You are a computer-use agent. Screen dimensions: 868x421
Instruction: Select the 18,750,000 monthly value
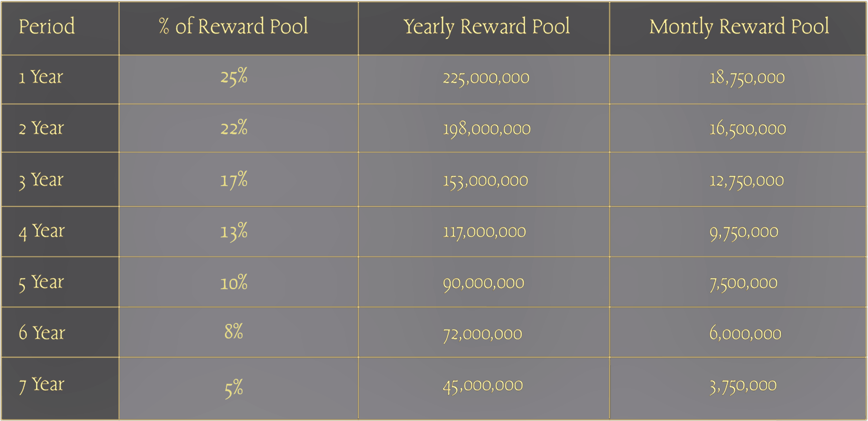747,78
